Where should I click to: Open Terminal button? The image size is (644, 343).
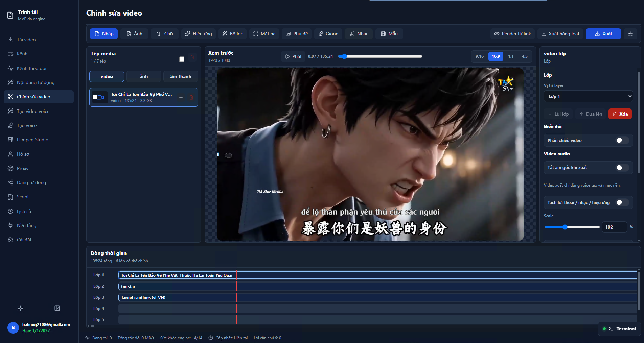pos(619,329)
